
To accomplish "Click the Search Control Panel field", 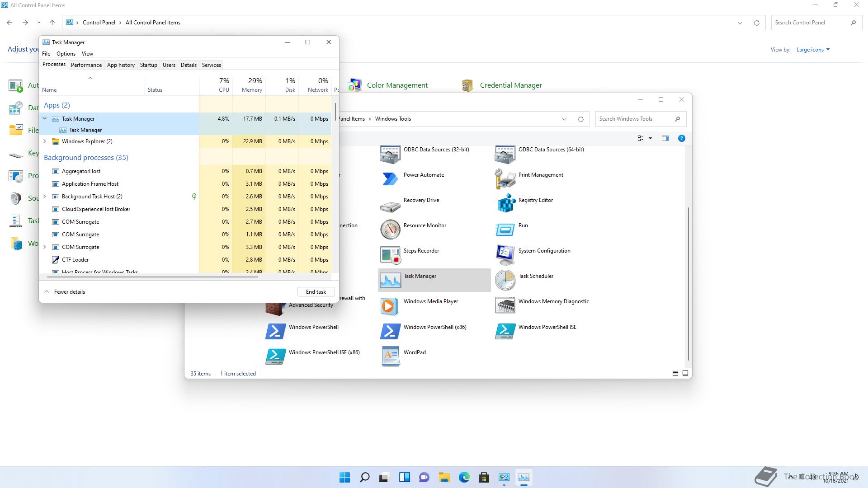I will pos(816,23).
